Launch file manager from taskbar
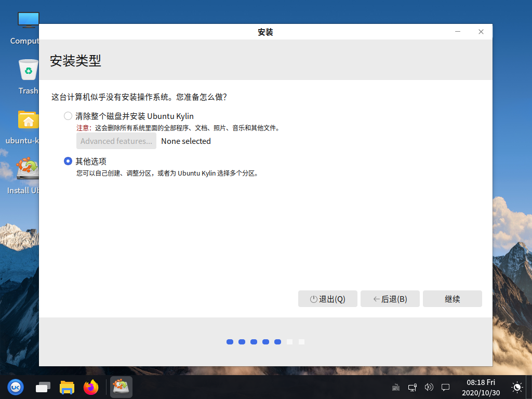Image resolution: width=532 pixels, height=399 pixels. click(67, 387)
